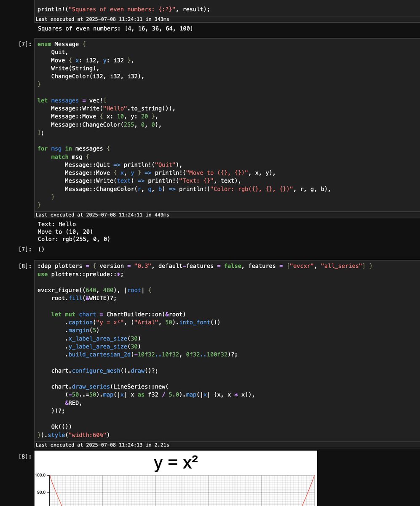Image resolution: width=420 pixels, height=506 pixels.
Task: Click the 'Move { x: i32, y: i32 },' line
Action: [x=92, y=60]
